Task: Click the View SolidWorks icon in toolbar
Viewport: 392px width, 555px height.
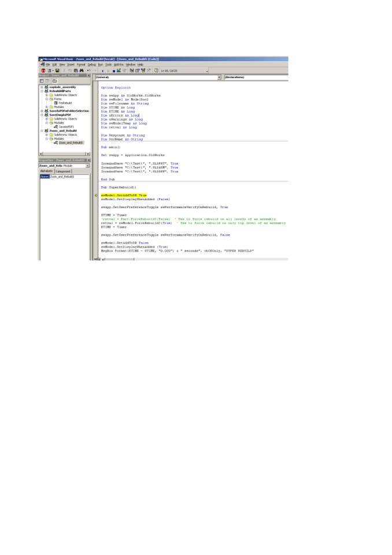Action: [43, 71]
